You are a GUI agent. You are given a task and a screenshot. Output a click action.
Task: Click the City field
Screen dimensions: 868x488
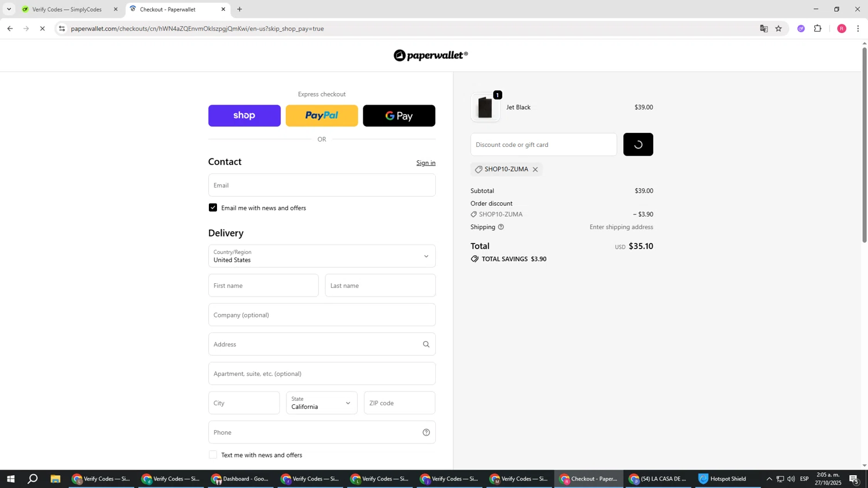244,403
